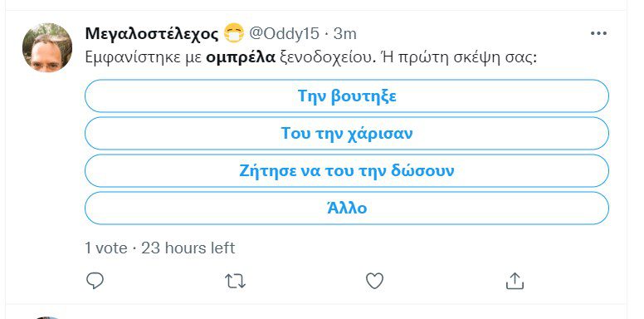Click the bold word ομπρέλα in the tweet

pos(241,58)
